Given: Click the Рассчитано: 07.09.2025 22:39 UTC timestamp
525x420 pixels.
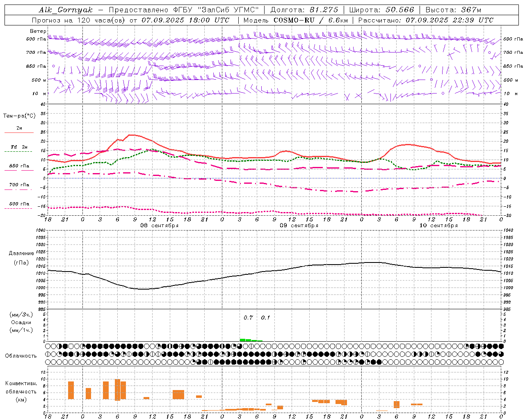Looking at the screenshot, I should [426, 20].
